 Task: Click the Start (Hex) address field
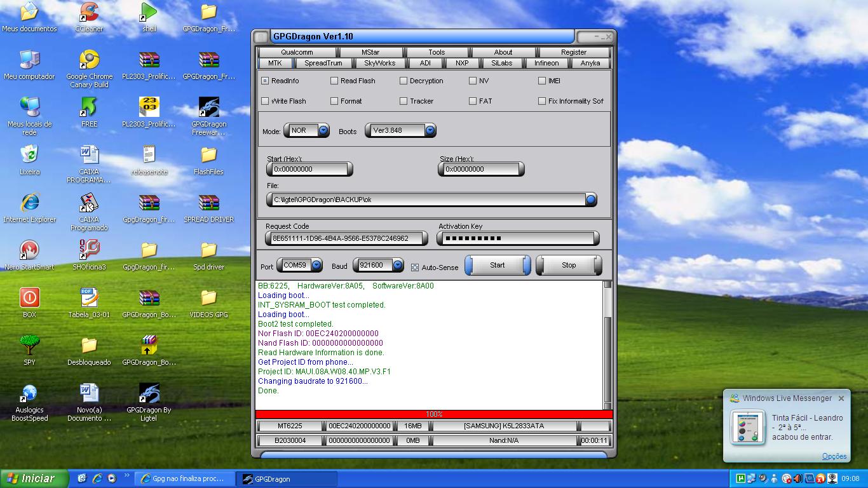tap(309, 169)
